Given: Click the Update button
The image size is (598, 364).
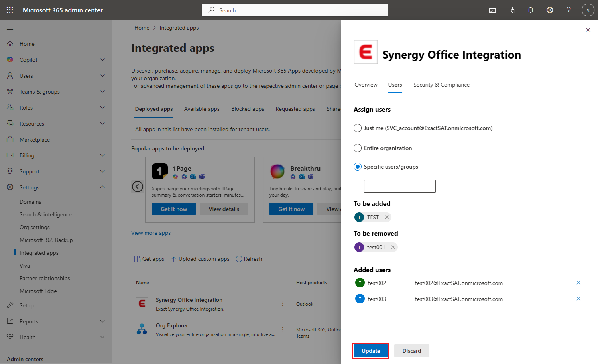Looking at the screenshot, I should tap(371, 351).
